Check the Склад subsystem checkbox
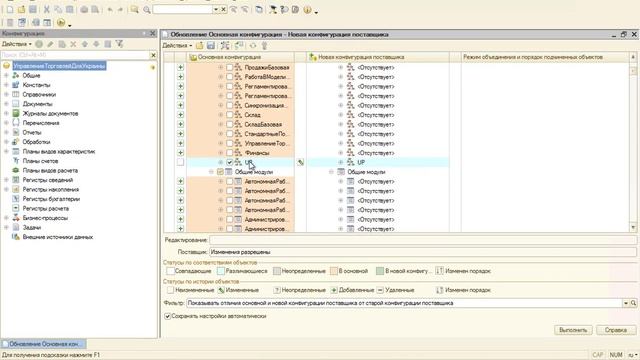Screen dimensions: 640x360 click(229, 115)
